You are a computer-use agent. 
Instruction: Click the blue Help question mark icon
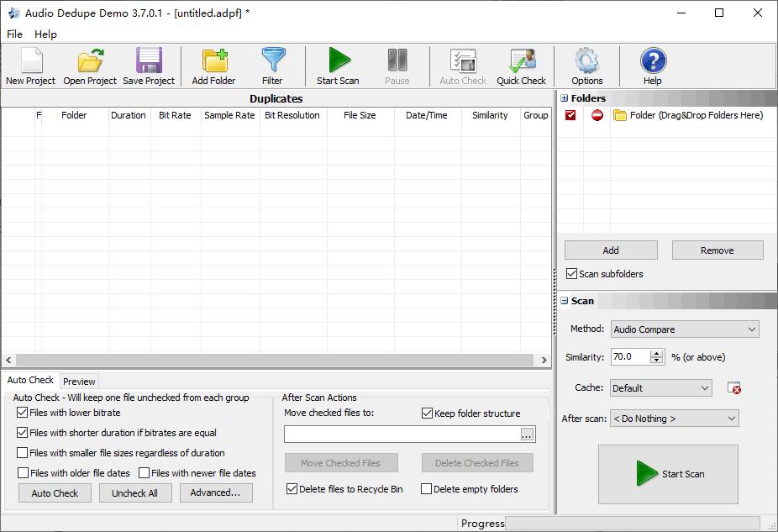coord(653,61)
